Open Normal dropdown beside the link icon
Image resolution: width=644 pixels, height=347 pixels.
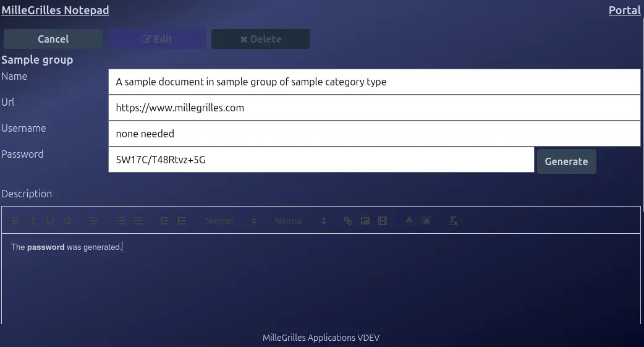(300, 221)
